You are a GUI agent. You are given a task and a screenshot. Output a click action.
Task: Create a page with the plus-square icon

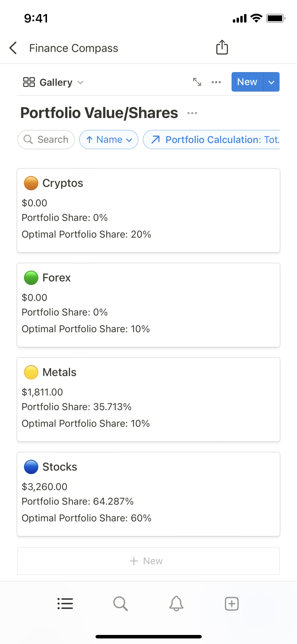[x=232, y=604]
